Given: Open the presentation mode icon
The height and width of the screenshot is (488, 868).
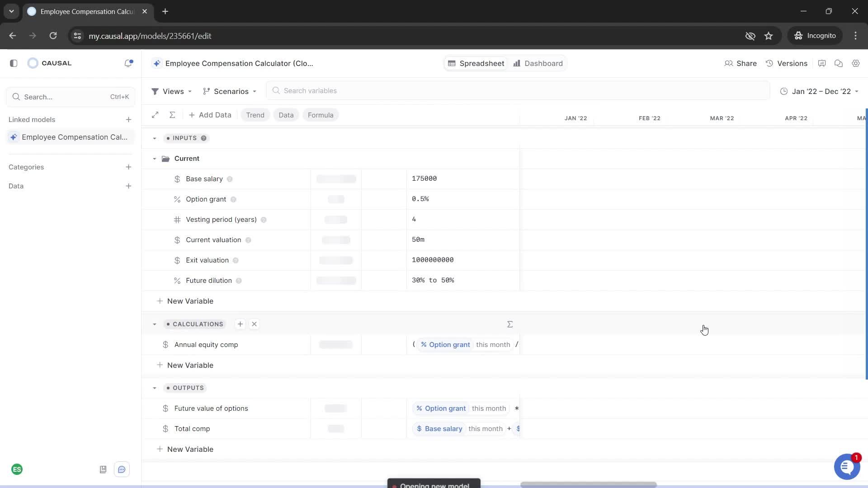Looking at the screenshot, I should click(x=822, y=63).
